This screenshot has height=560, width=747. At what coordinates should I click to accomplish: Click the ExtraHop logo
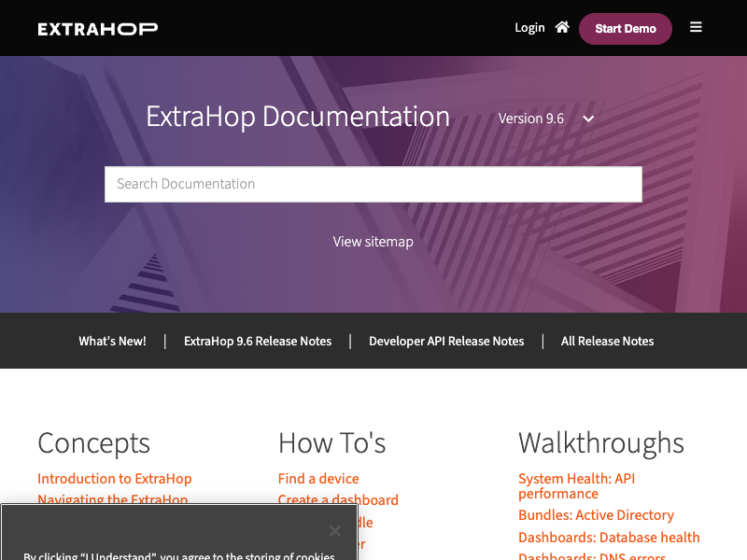98,29
